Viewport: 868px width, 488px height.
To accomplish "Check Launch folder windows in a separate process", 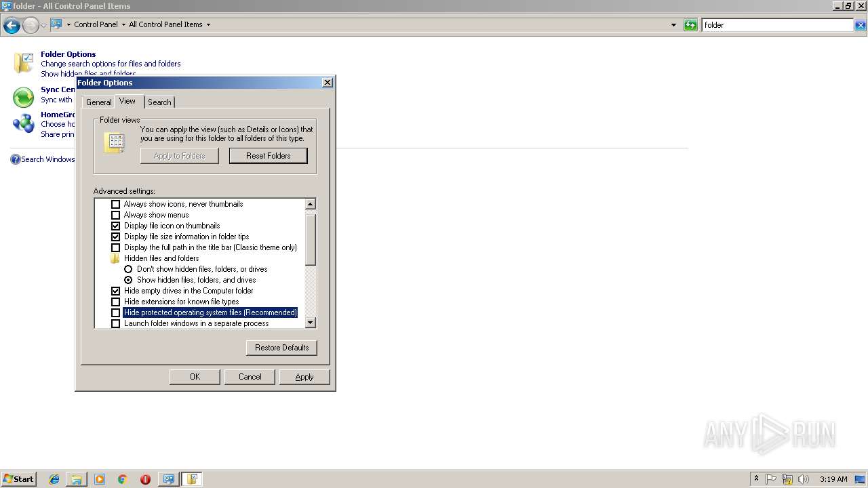I will tap(115, 323).
